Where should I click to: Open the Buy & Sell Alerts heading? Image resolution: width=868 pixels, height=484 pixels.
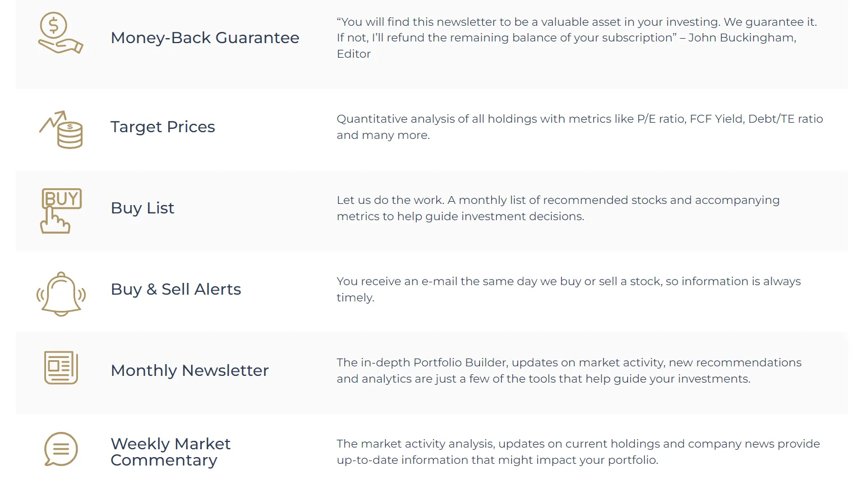(176, 289)
